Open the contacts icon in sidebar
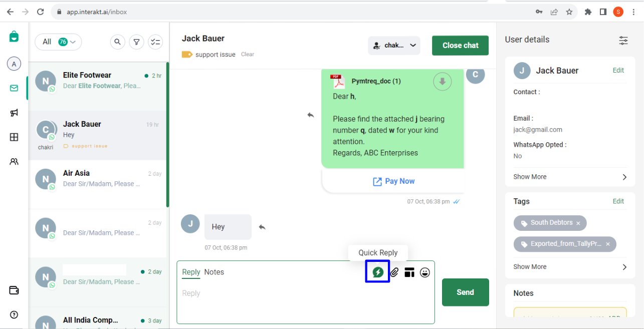This screenshot has width=644, height=329. click(14, 162)
